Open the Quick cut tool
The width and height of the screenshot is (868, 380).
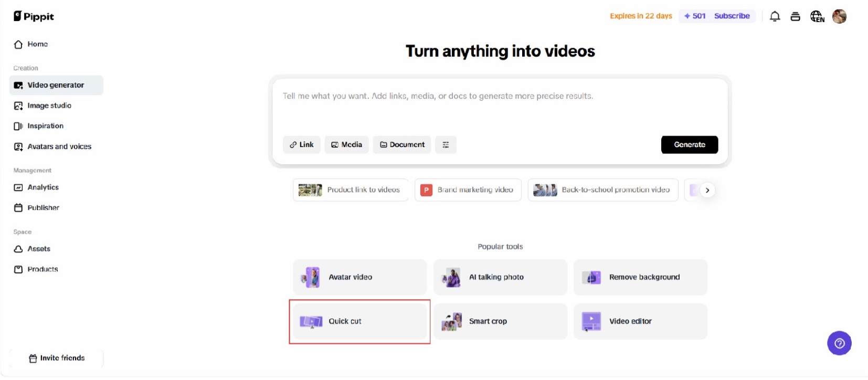359,321
